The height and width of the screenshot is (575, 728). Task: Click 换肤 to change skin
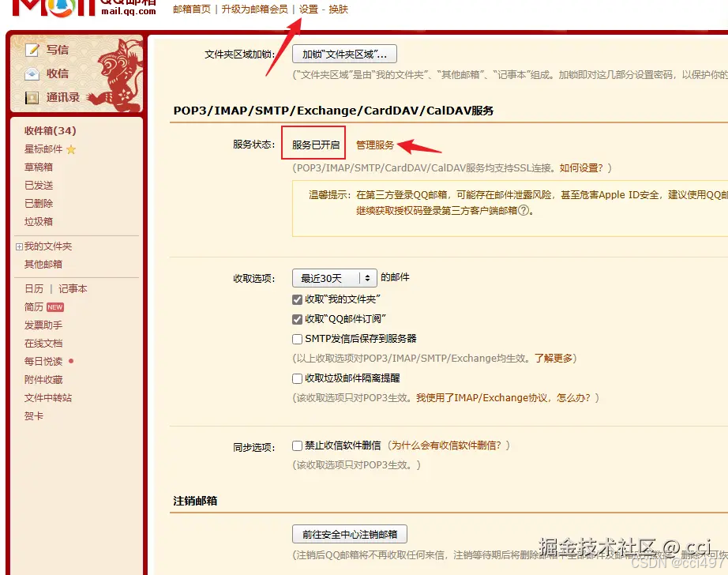338,9
